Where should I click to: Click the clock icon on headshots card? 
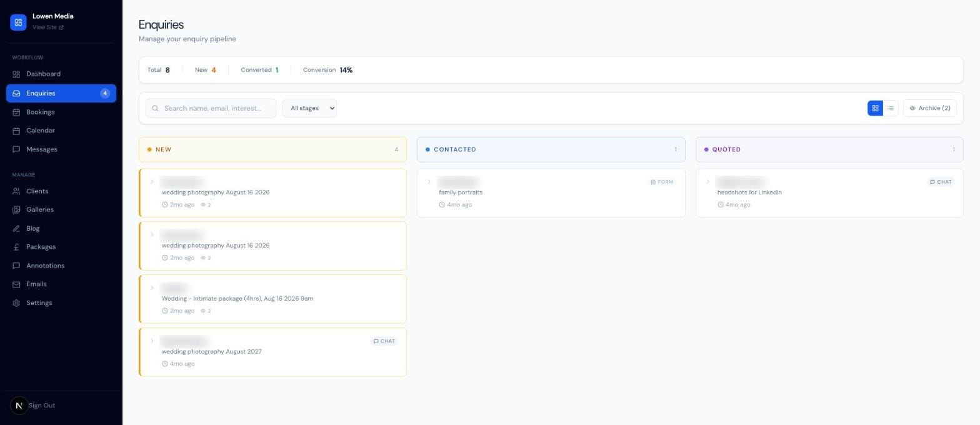coord(721,205)
